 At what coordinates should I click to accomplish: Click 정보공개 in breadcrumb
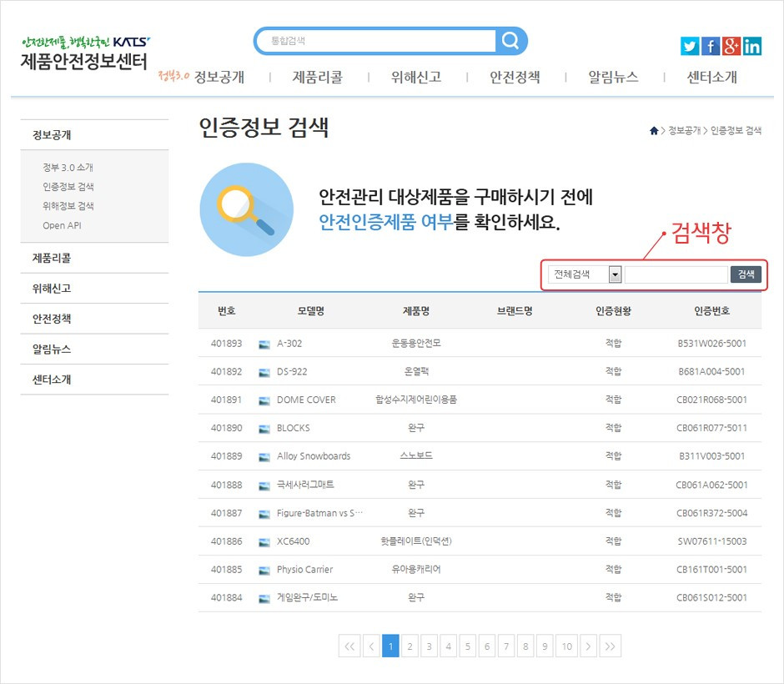pos(685,130)
